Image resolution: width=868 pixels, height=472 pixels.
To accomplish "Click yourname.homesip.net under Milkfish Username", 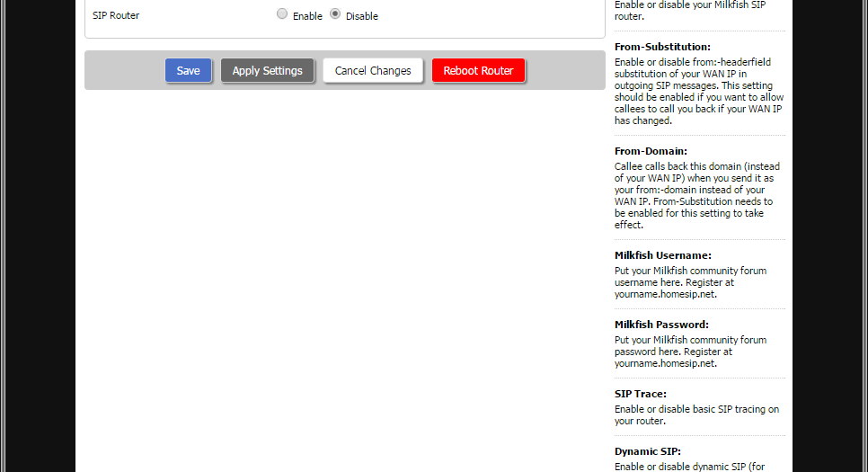I will [x=665, y=294].
